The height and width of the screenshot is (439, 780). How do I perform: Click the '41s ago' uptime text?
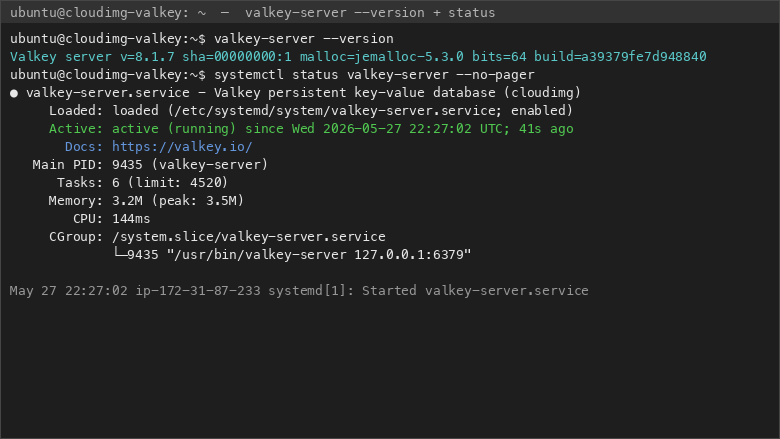coord(546,129)
